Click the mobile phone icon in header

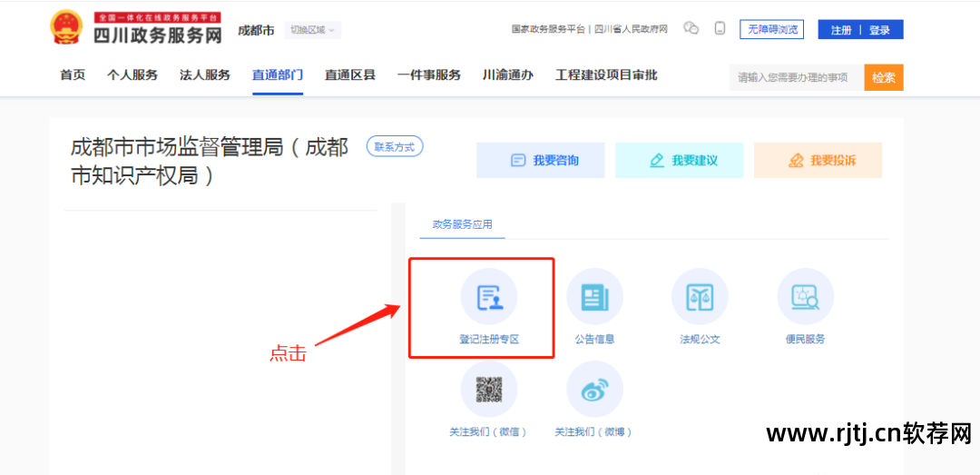[720, 29]
